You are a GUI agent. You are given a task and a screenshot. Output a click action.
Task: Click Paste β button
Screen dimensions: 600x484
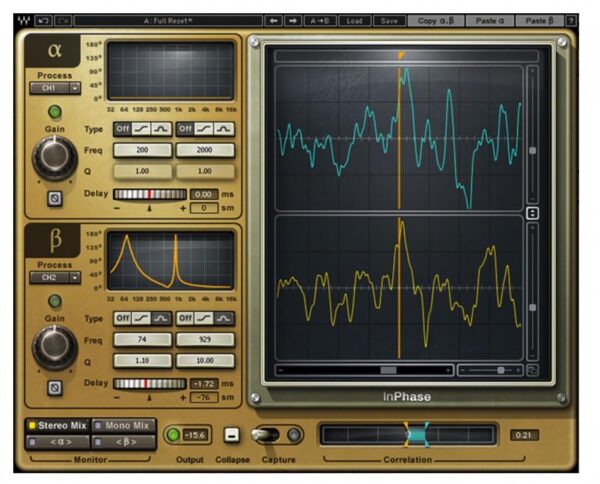[x=540, y=21]
